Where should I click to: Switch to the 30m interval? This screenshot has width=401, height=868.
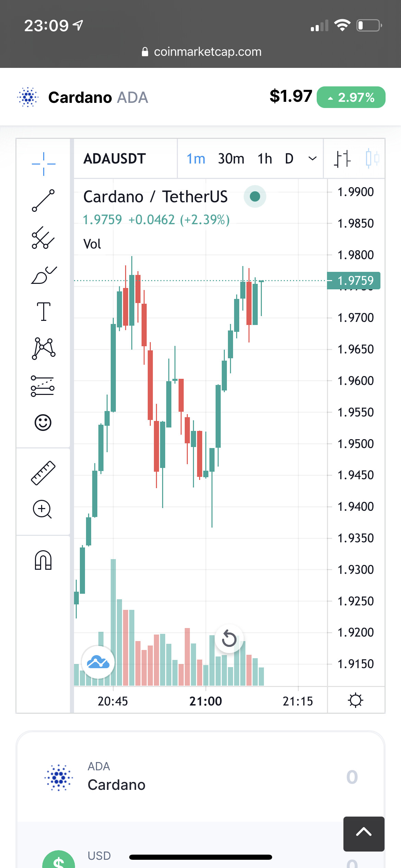click(x=231, y=159)
